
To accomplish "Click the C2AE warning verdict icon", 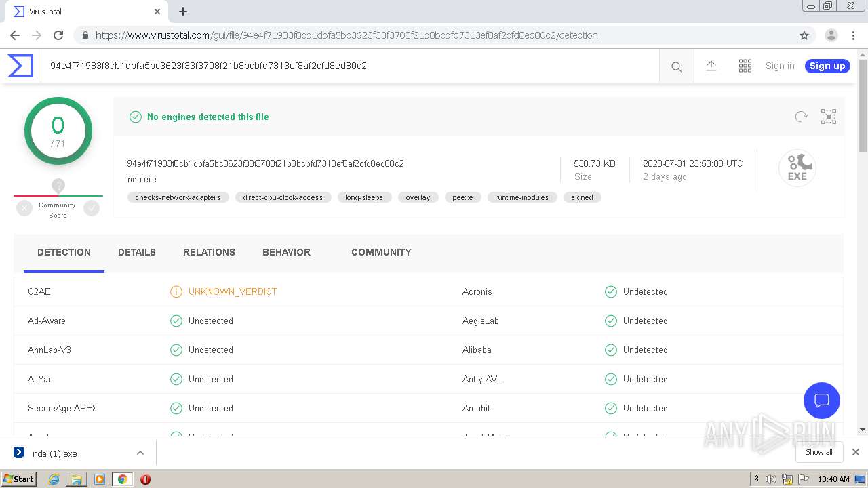I will pos(176,291).
